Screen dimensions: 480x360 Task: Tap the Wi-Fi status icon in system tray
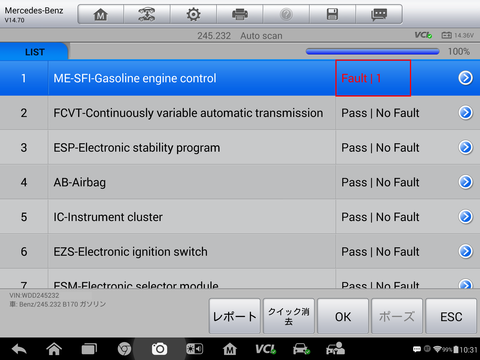tap(437, 349)
